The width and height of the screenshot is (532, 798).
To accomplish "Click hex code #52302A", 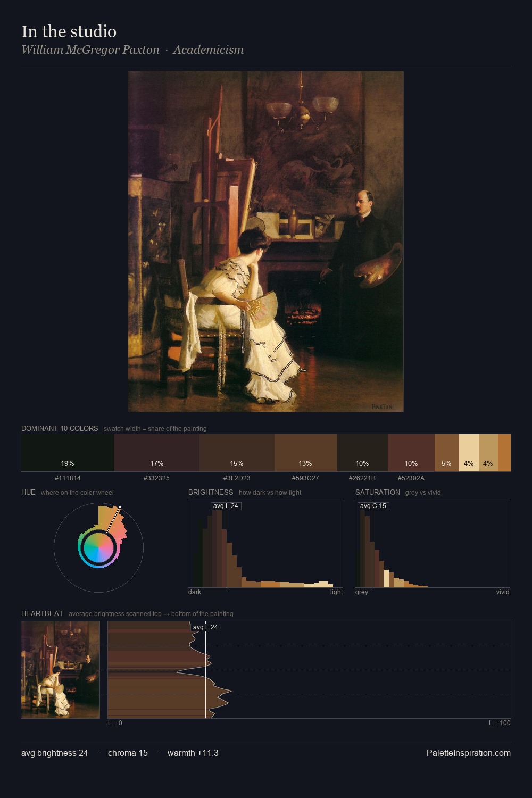I will 411,478.
